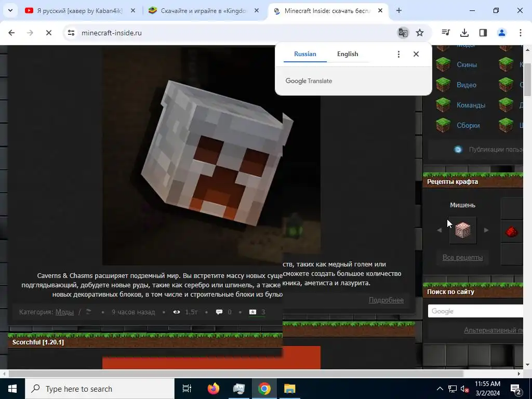Launch Firefox from taskbar
Screen dimensions: 532x399
[x=214, y=389]
